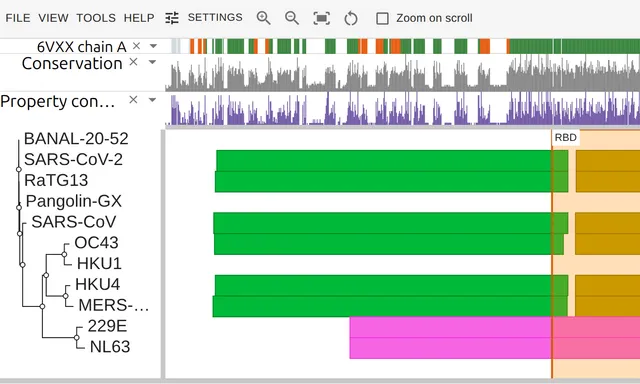Viewport: 640px width, 384px height.
Task: Click the settings sliders icon
Action: [172, 18]
